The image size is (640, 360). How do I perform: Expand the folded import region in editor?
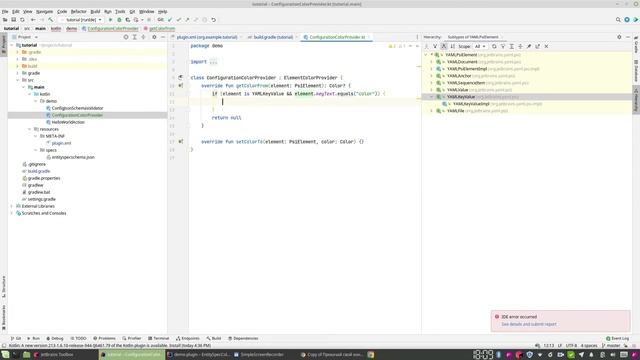coord(213,62)
